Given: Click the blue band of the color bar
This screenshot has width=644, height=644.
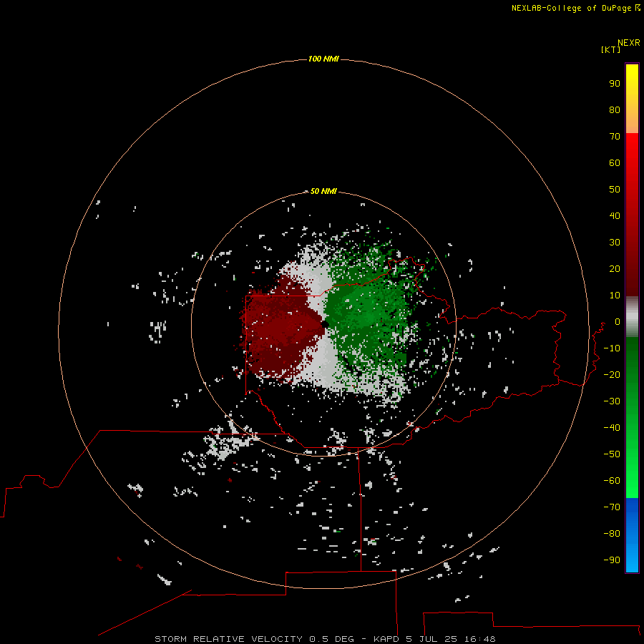Looking at the screenshot, I should 632,535.
